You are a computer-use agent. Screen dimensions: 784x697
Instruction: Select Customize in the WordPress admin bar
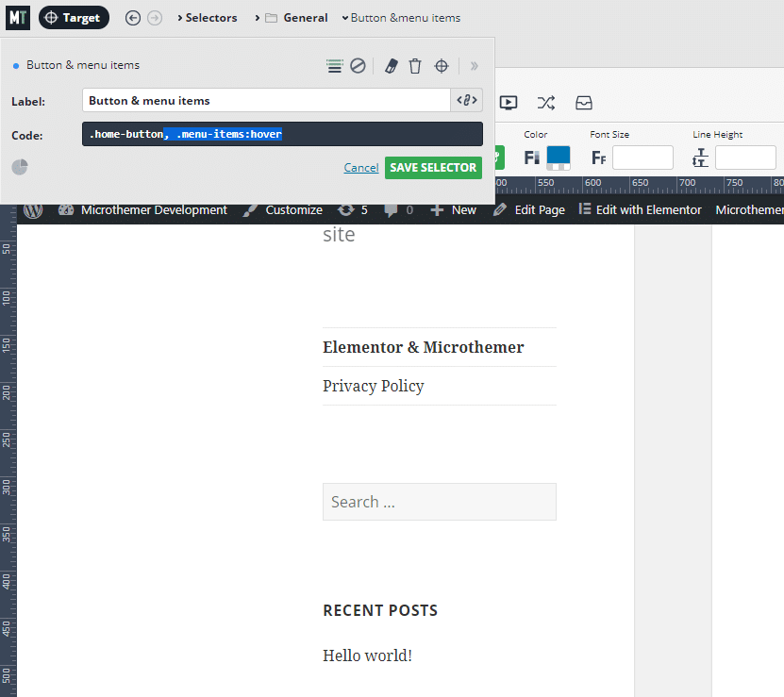coord(293,209)
